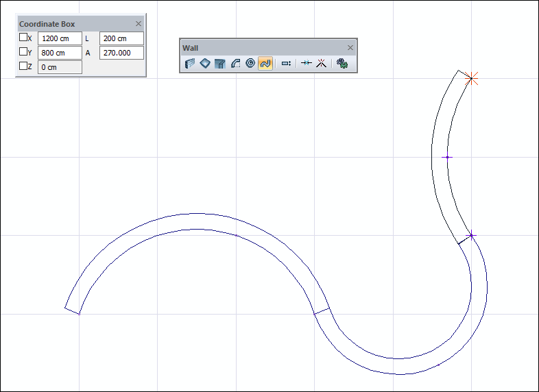Enable the Y coordinate checkbox
Viewport: 539px width, 392px height.
click(x=23, y=52)
